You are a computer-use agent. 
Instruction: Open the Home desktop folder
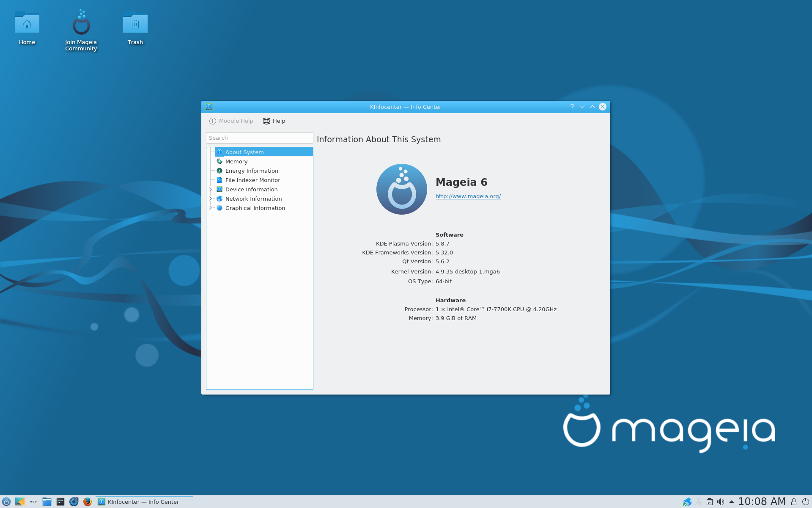tap(27, 28)
